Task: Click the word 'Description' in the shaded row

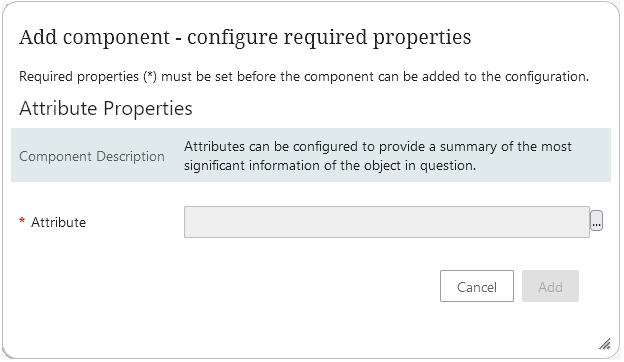Action: click(x=131, y=157)
